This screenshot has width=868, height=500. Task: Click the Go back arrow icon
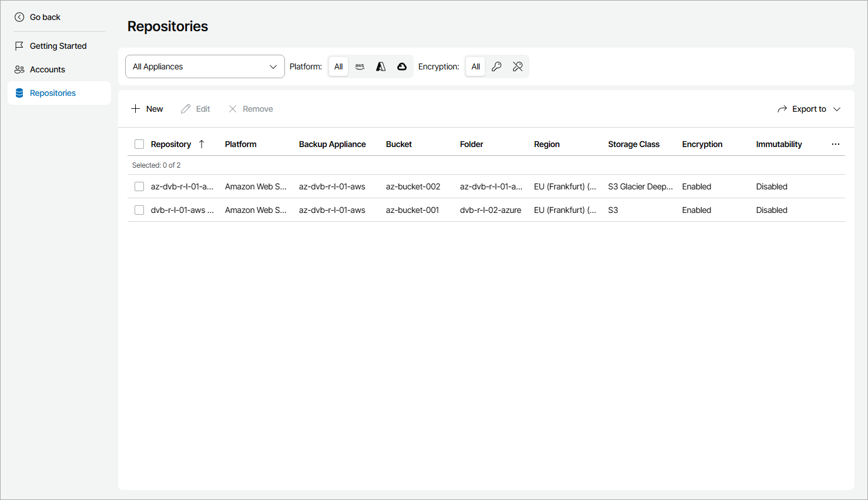(x=19, y=17)
